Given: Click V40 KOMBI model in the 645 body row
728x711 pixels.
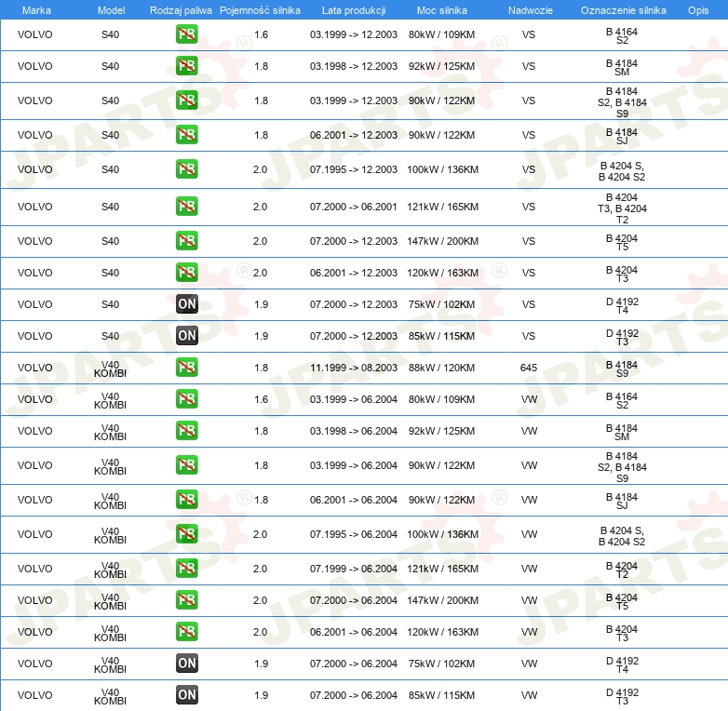Looking at the screenshot, I should pyautogui.click(x=110, y=369).
